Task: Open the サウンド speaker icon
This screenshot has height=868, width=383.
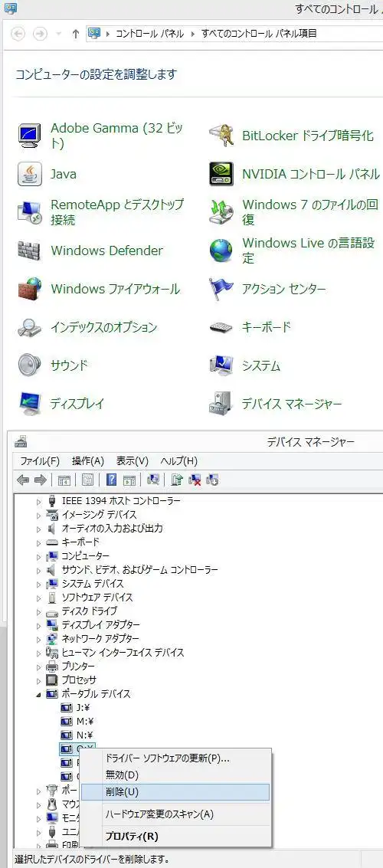Action: 30,365
